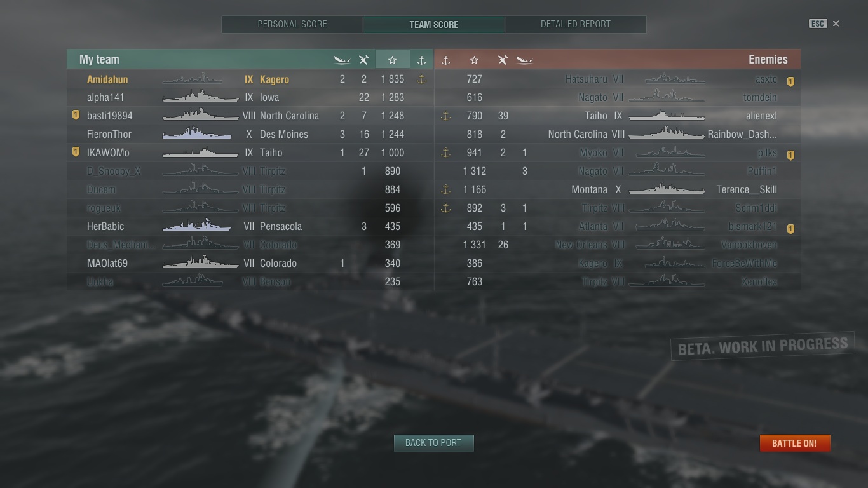Select alpha141's Iowa ship silhouette
Viewport: 868px width, 488px height.
(200, 97)
